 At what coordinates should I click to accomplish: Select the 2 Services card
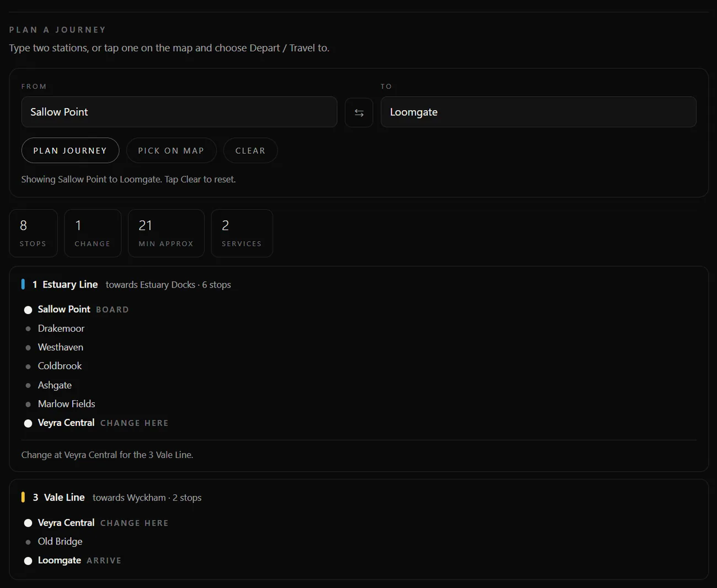[242, 233]
